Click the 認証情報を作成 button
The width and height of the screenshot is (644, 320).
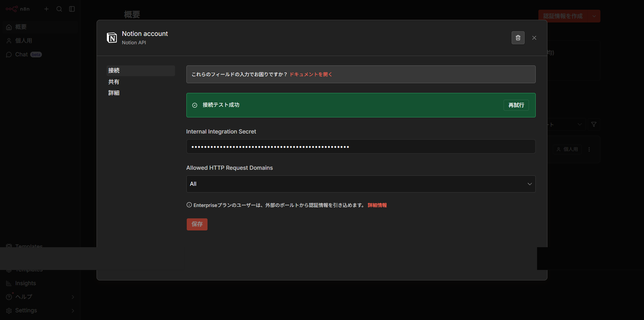click(x=563, y=16)
